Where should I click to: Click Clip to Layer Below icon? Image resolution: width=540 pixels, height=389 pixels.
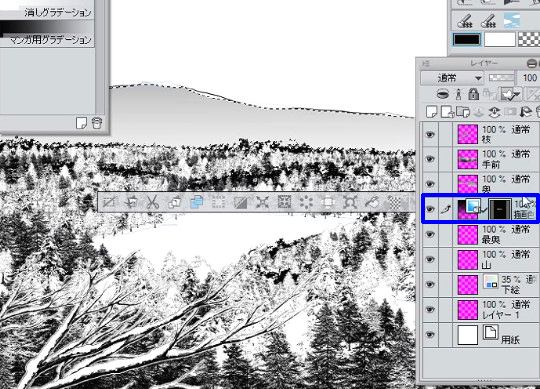443,94
